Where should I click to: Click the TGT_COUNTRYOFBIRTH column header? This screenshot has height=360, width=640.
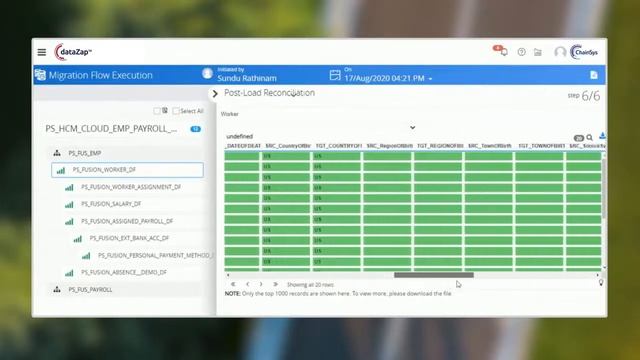339,146
